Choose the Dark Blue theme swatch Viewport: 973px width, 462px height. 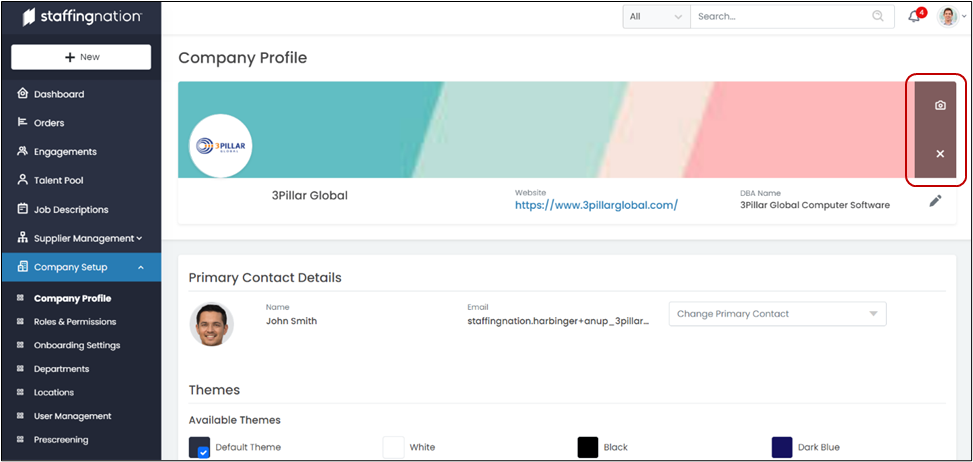click(782, 447)
